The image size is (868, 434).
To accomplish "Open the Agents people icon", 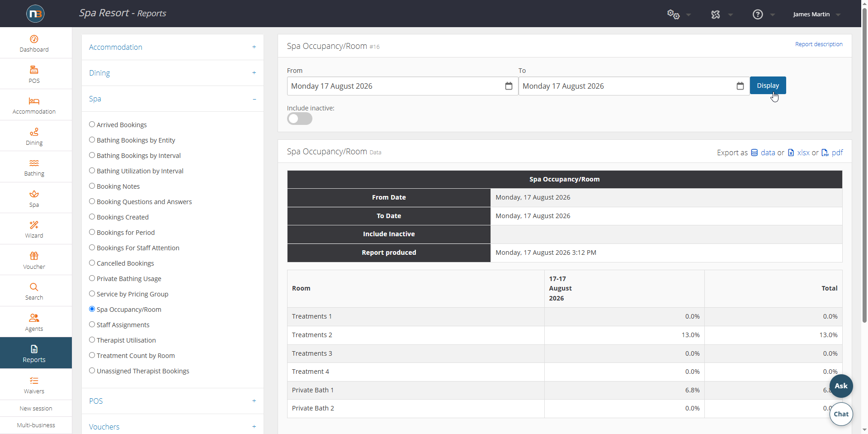I will pyautogui.click(x=34, y=318).
